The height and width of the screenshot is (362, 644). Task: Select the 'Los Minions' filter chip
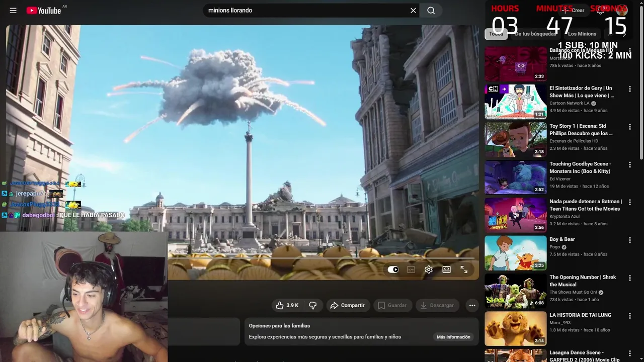click(582, 34)
